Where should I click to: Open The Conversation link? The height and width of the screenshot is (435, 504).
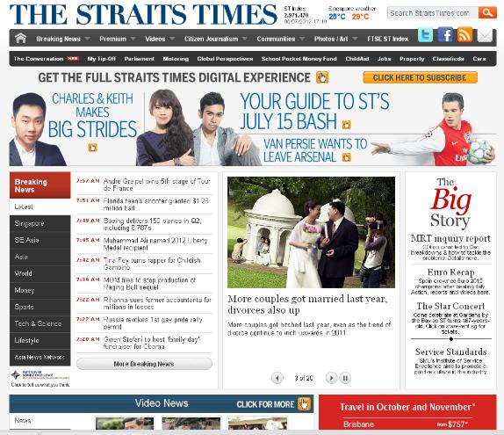pos(39,59)
